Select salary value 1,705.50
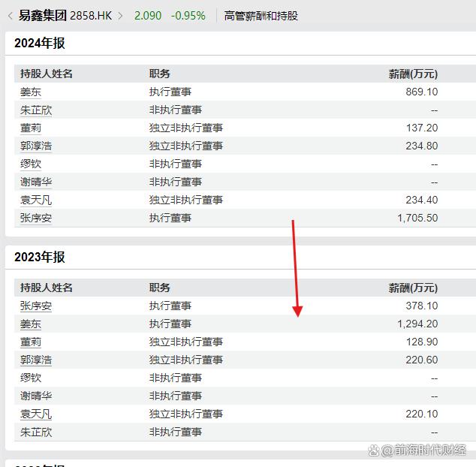The height and width of the screenshot is (467, 476). [417, 218]
